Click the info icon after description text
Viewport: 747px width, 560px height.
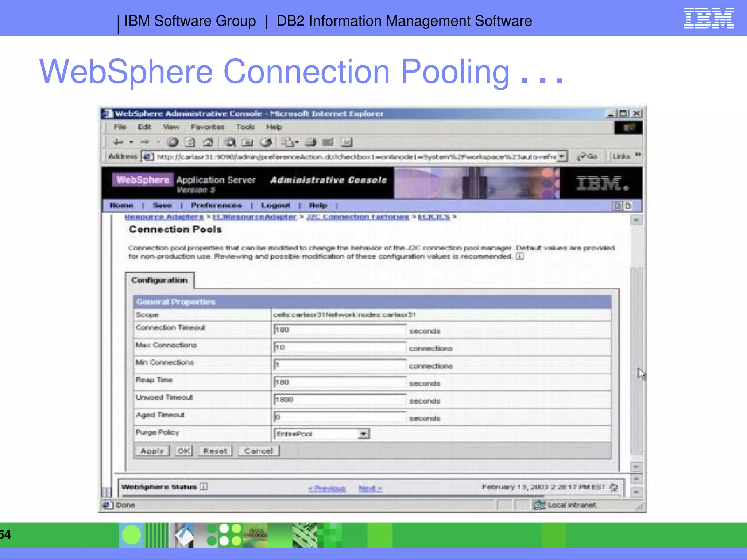[520, 256]
